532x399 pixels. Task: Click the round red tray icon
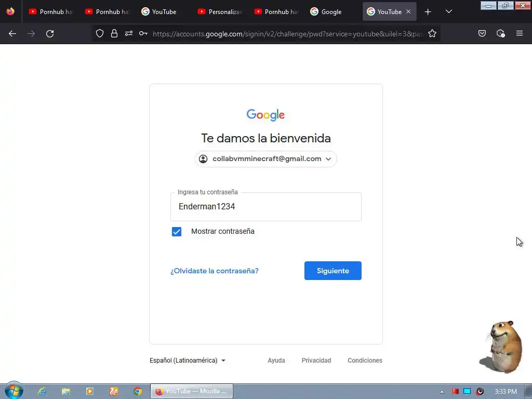point(480,391)
